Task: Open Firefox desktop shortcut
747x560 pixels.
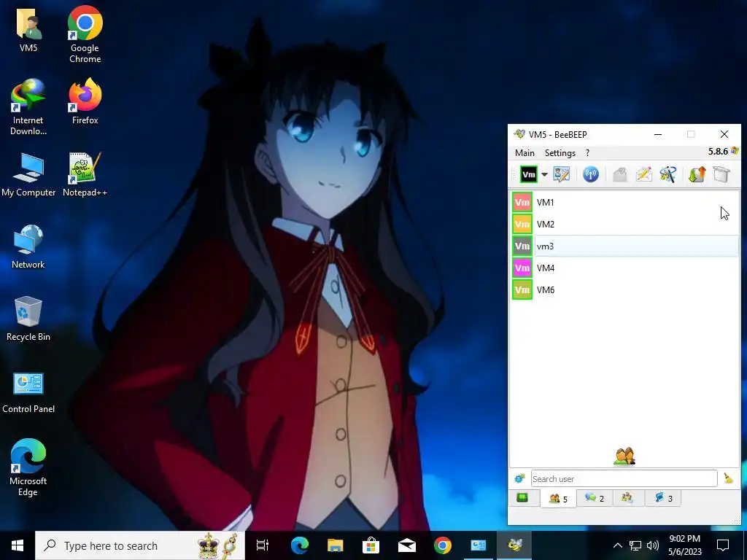Action: [85, 101]
